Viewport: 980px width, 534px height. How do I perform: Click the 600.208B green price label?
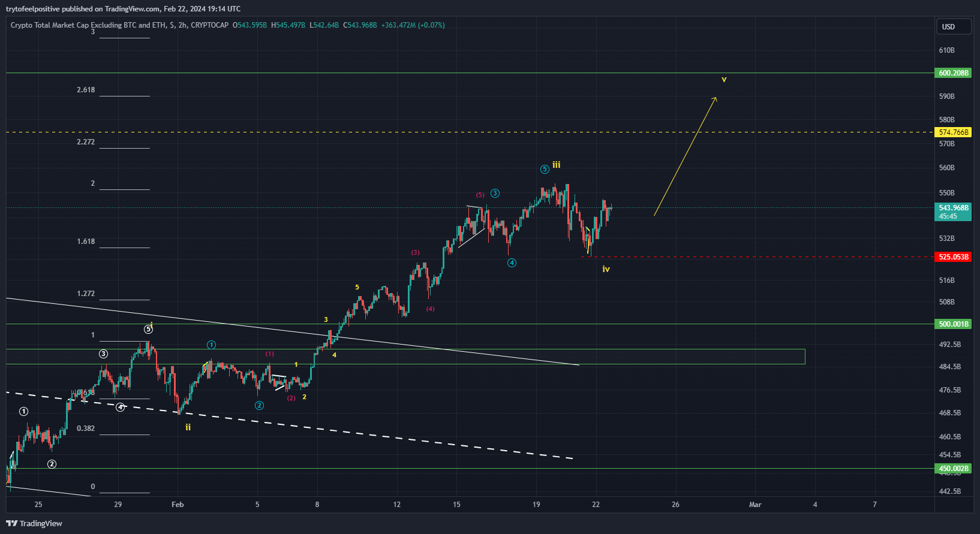coord(953,73)
